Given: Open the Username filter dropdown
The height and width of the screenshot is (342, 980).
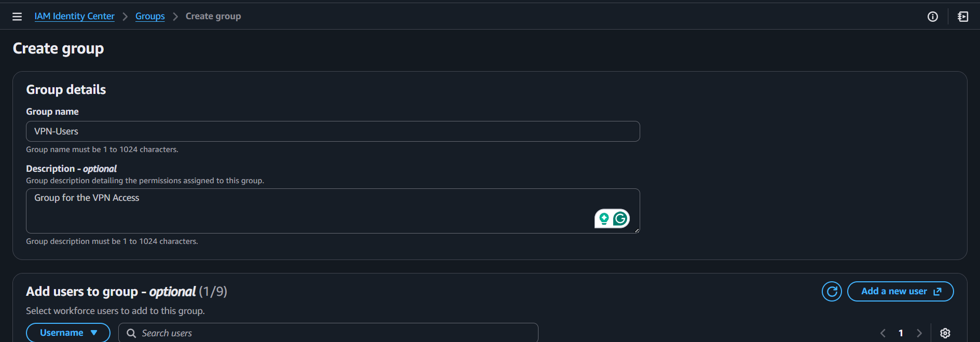Looking at the screenshot, I should coord(68,332).
